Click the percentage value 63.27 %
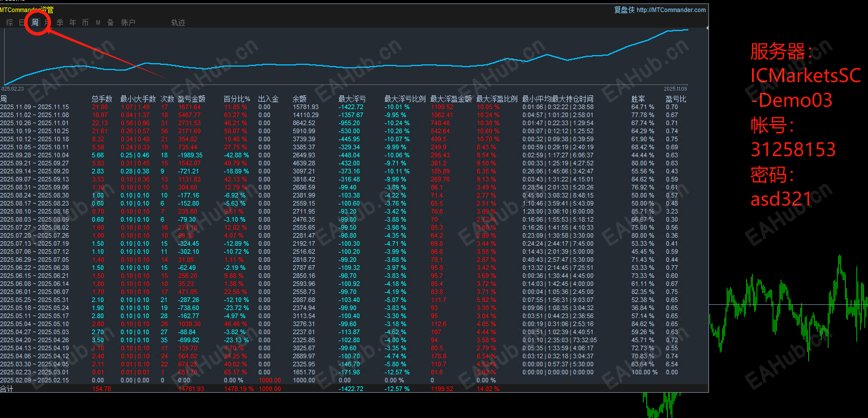Viewport: 868px width, 418px height. click(235, 115)
